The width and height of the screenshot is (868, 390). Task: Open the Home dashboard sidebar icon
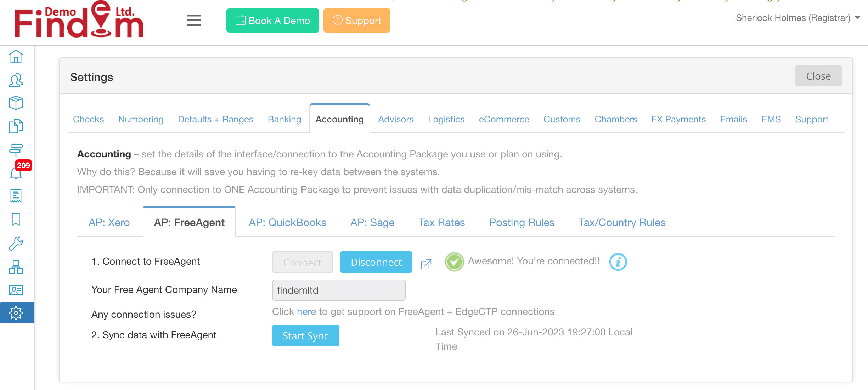tap(16, 57)
